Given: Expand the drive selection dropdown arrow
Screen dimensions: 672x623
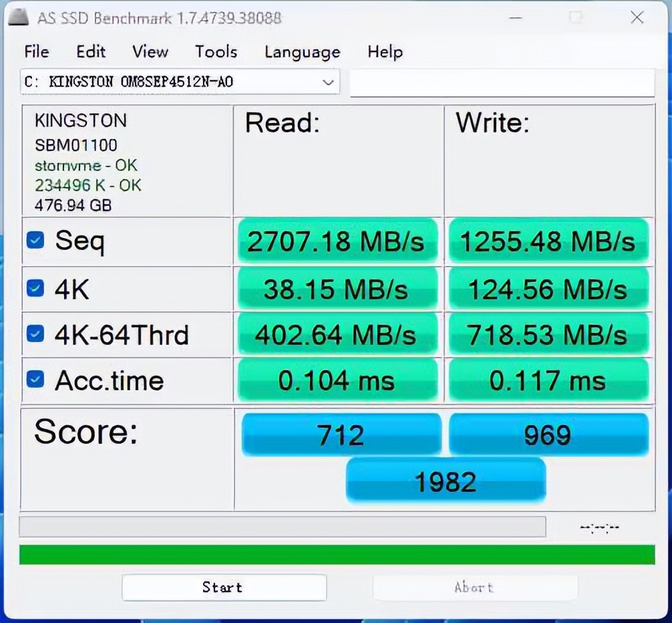Looking at the screenshot, I should click(328, 82).
